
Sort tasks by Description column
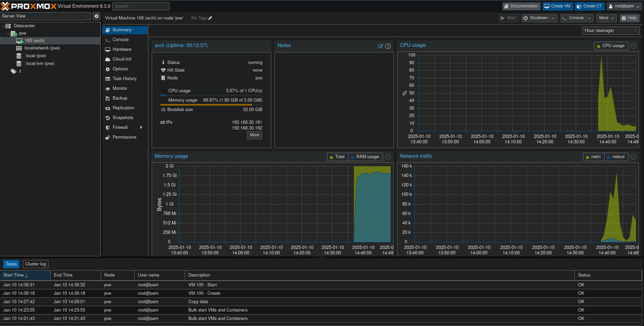coord(380,275)
